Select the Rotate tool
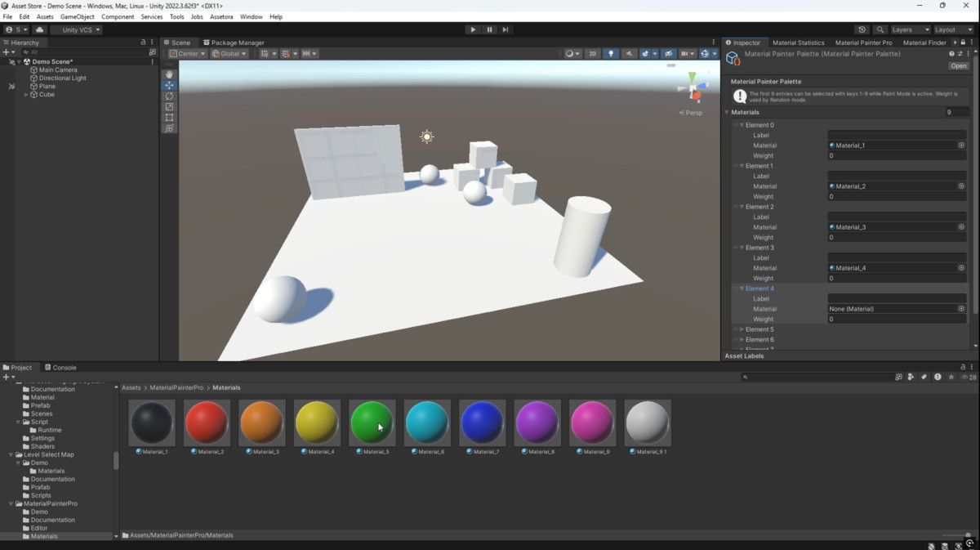Screen dimensions: 980x550 [x=169, y=96]
